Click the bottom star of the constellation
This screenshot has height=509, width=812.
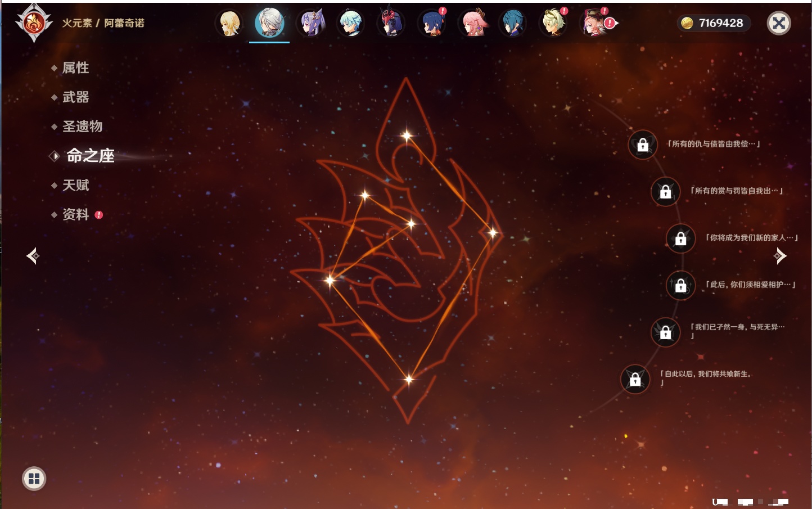409,379
